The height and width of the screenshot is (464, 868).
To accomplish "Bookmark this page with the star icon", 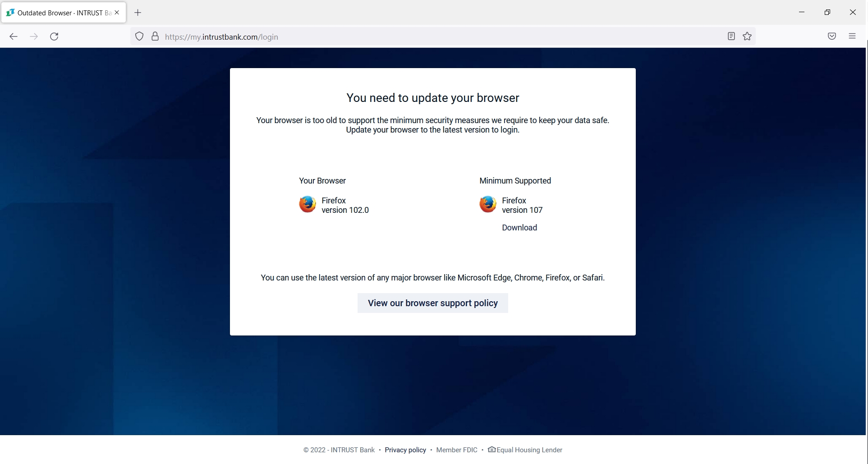I will tap(747, 36).
